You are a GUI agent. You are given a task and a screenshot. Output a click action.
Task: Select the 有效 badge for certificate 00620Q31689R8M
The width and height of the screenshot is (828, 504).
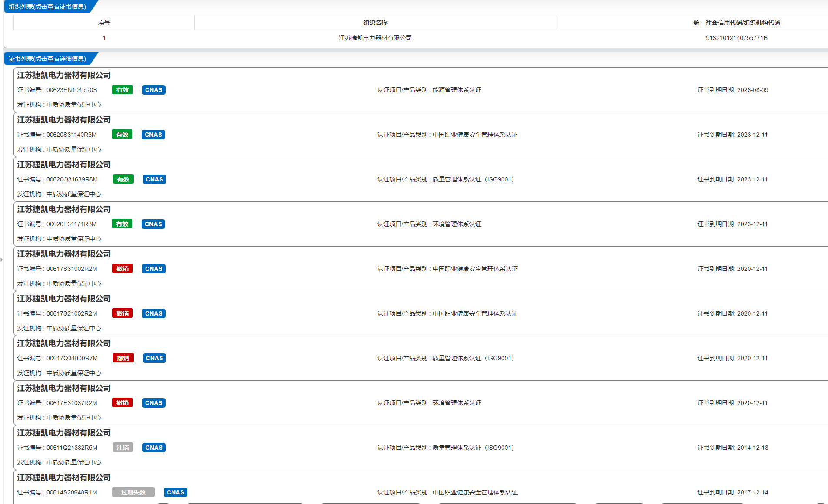[x=123, y=179]
